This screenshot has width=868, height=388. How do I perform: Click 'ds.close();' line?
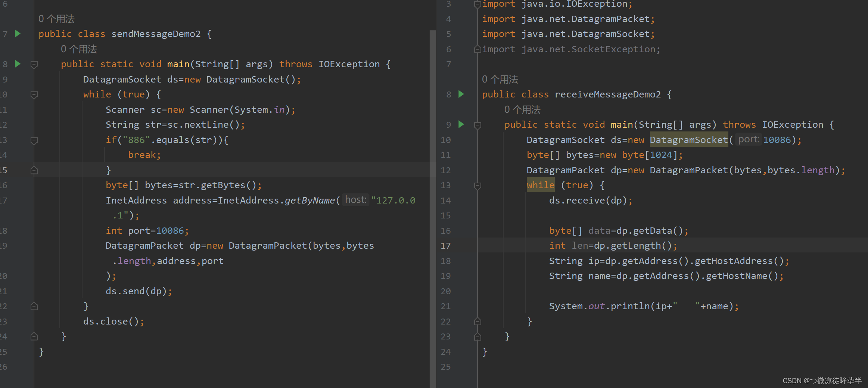click(x=113, y=322)
